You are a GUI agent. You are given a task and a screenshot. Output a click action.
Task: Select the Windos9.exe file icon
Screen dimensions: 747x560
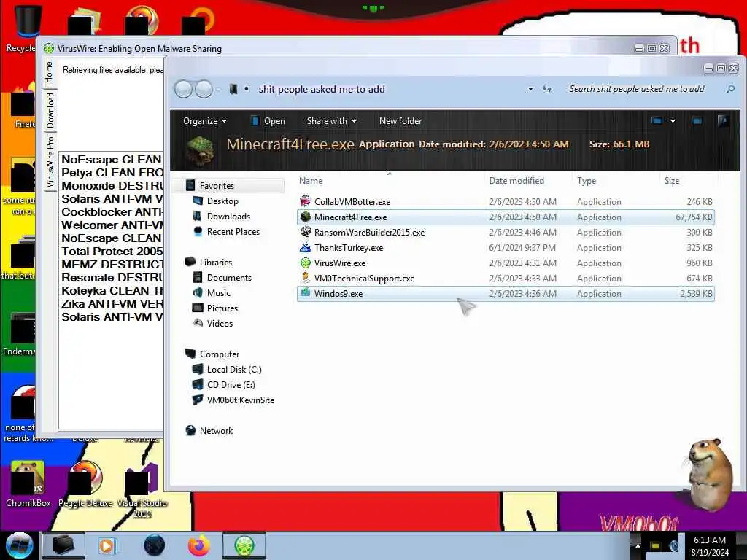coord(306,293)
